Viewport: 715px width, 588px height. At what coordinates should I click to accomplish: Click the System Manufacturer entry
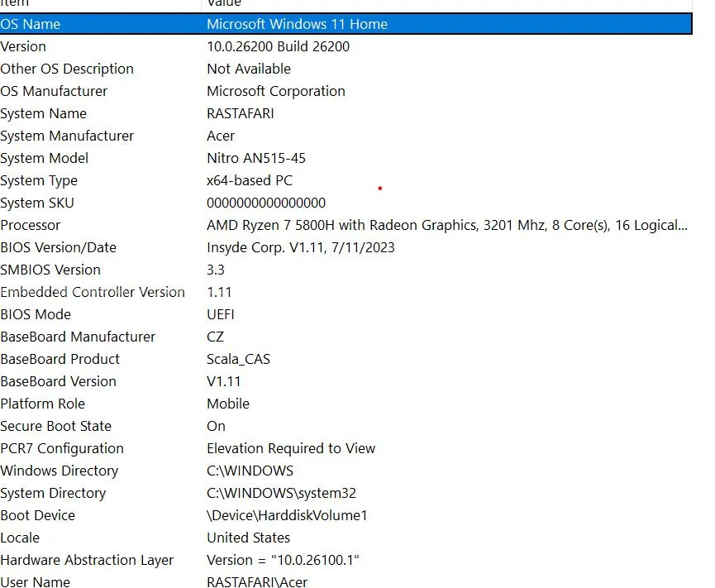67,136
